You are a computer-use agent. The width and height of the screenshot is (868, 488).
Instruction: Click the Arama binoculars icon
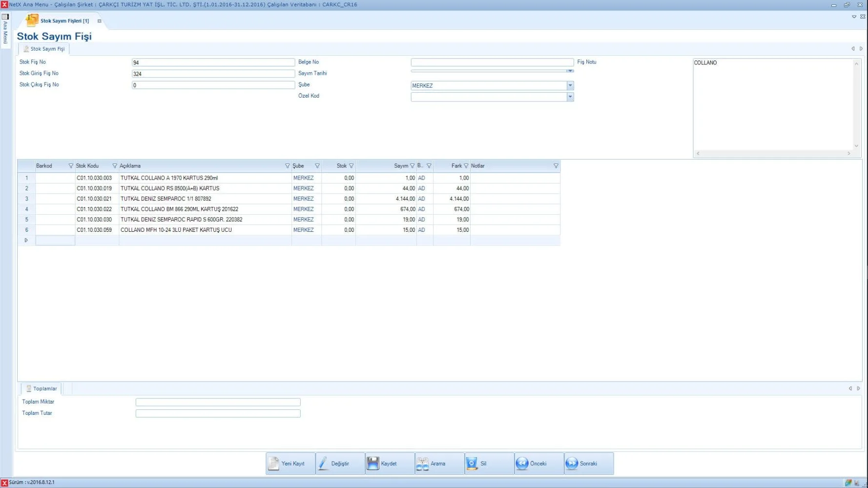tap(423, 463)
